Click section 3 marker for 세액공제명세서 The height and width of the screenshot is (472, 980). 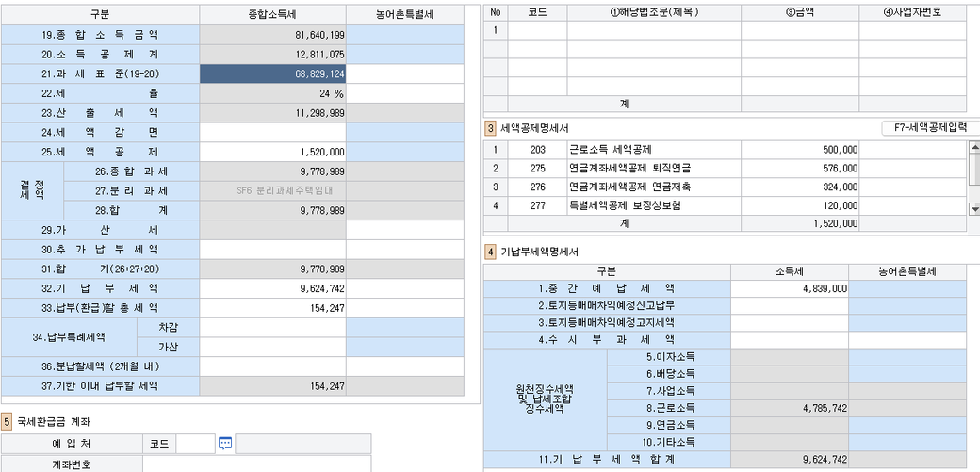point(490,127)
